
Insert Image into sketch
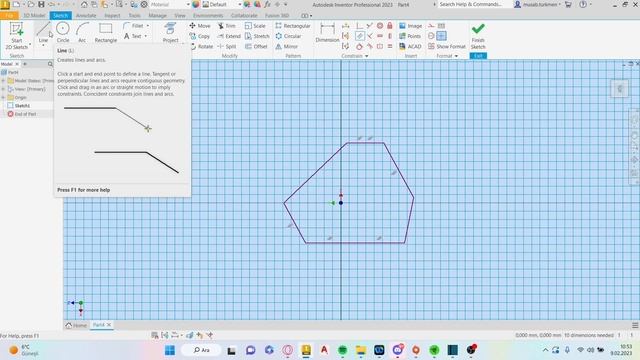[411, 26]
